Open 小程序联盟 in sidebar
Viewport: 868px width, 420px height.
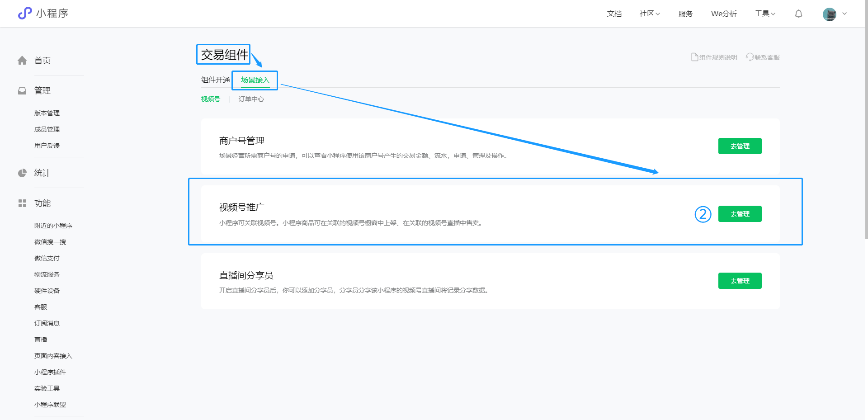tap(50, 405)
